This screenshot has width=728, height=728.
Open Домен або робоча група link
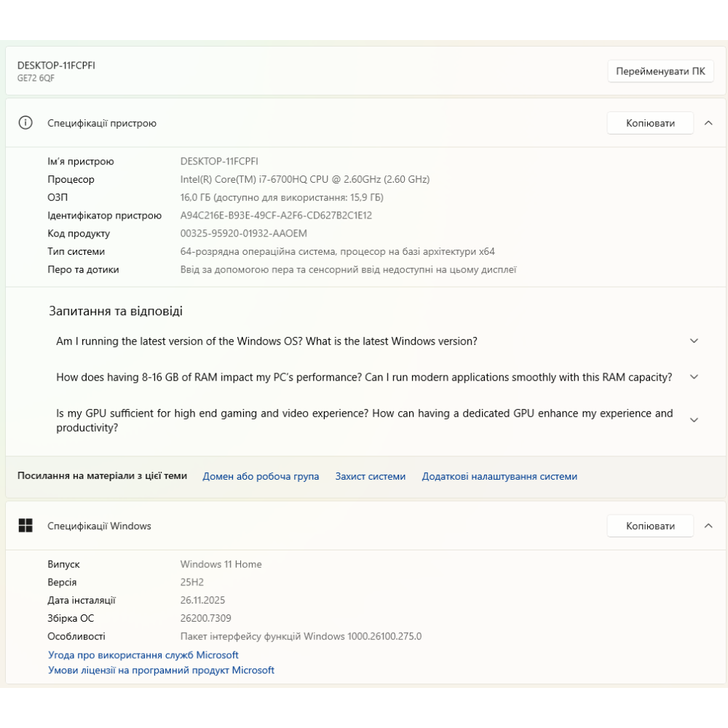261,476
